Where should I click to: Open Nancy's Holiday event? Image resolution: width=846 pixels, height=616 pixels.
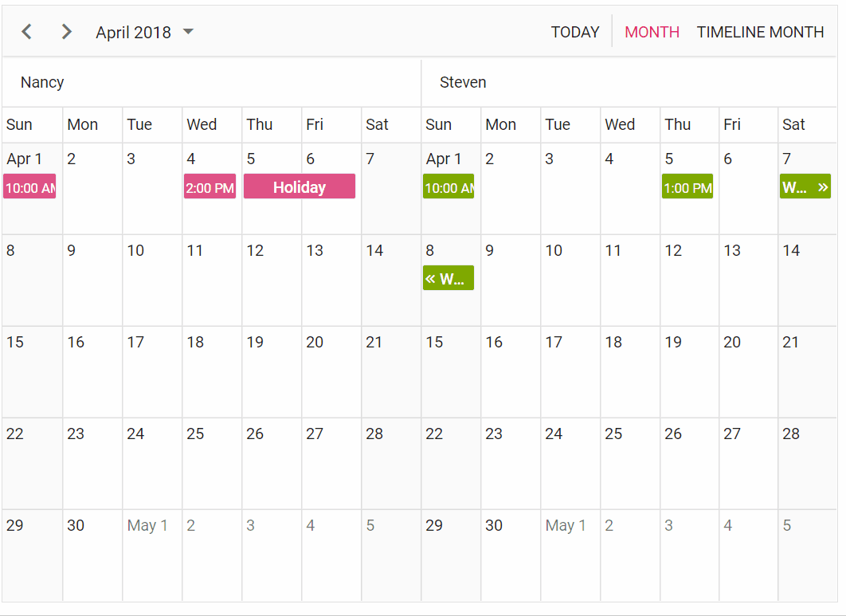point(299,186)
